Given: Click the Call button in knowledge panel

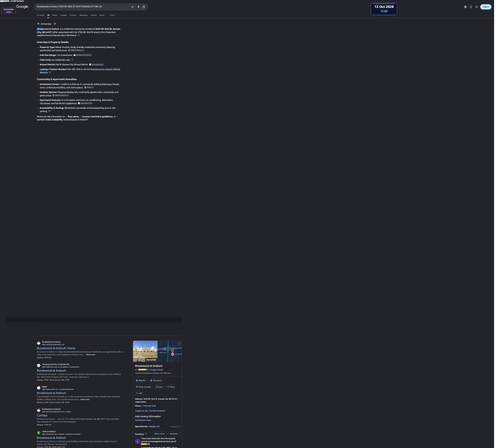Looking at the screenshot, I should click(x=139, y=393).
